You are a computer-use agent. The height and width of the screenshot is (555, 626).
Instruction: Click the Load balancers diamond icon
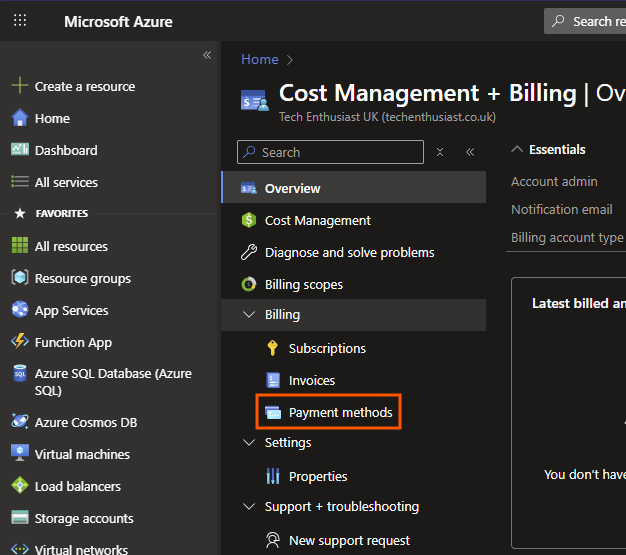click(x=20, y=486)
